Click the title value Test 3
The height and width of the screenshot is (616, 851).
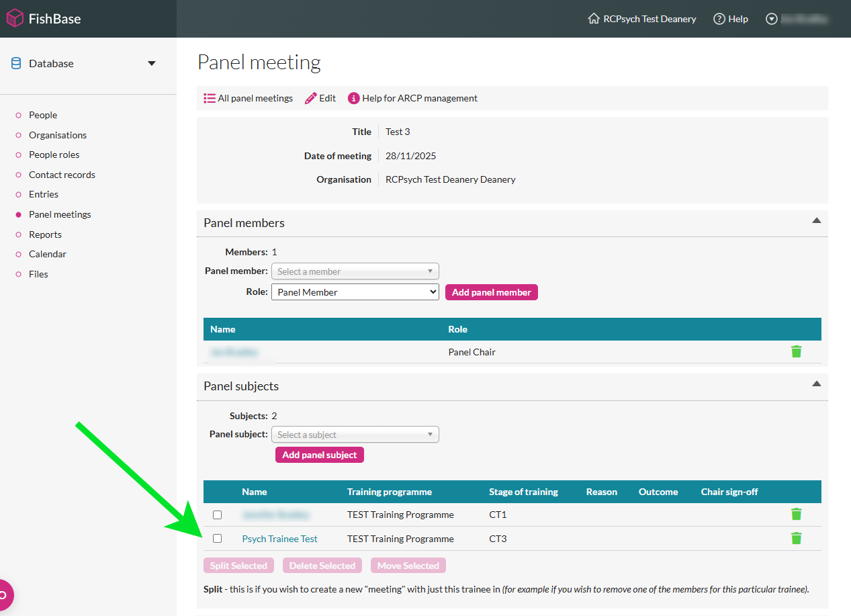tap(398, 132)
